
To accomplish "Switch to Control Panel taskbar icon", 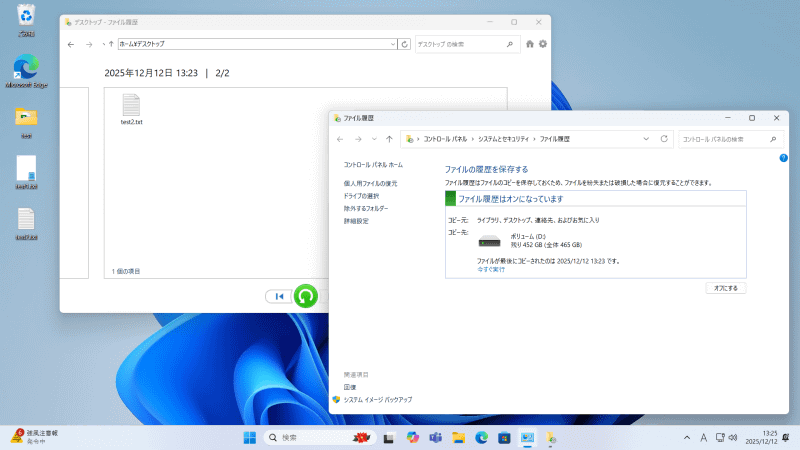I will coord(527,438).
